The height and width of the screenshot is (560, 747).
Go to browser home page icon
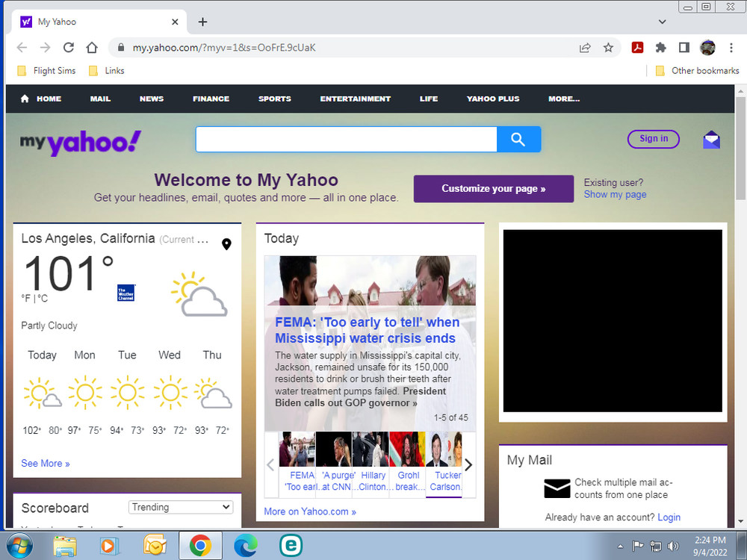click(92, 47)
